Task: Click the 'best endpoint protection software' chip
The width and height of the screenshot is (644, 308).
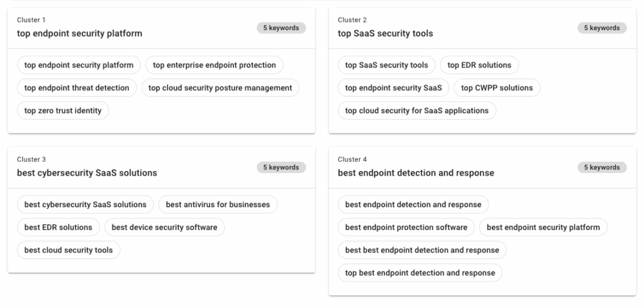Action: [x=406, y=227]
